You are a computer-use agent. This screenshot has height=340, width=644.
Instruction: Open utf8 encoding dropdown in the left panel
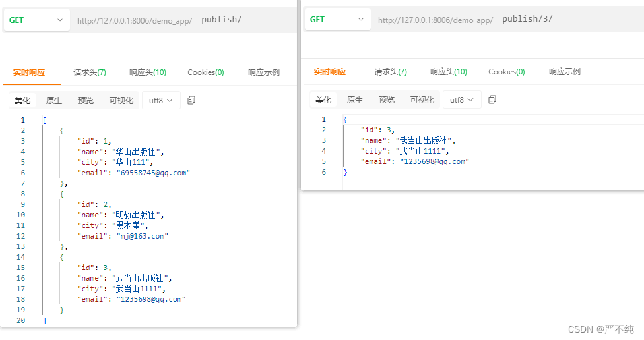[x=161, y=100]
